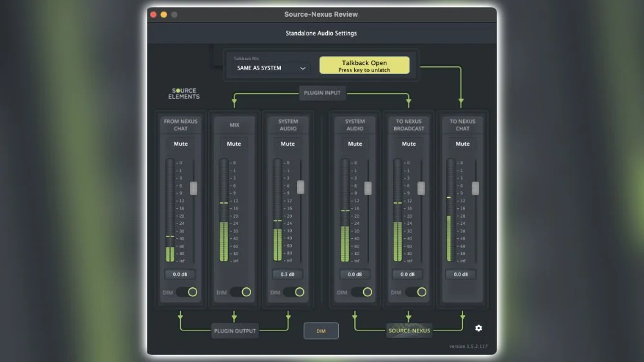Mute the To Nexus Chat channel
The image size is (644, 362).
[x=462, y=144]
